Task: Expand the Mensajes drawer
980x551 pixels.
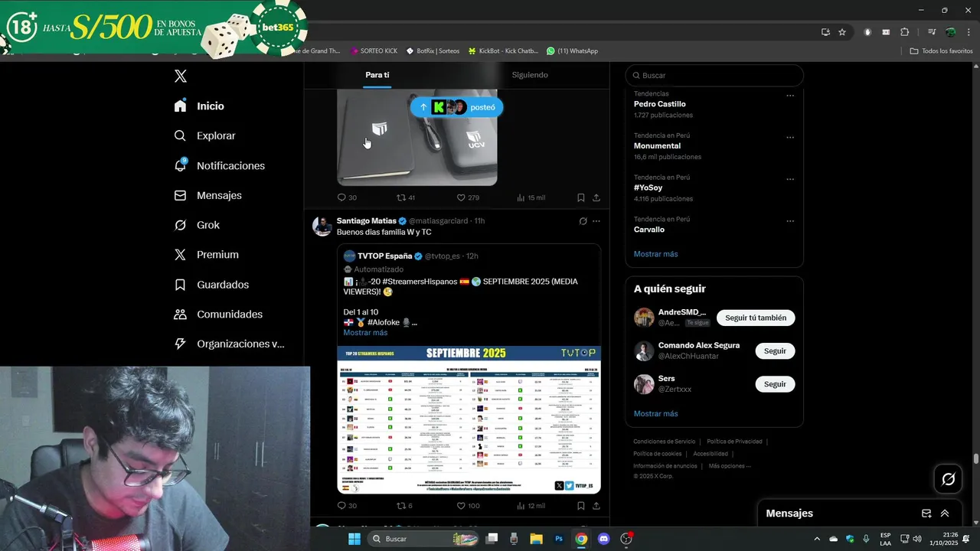Action: click(945, 514)
